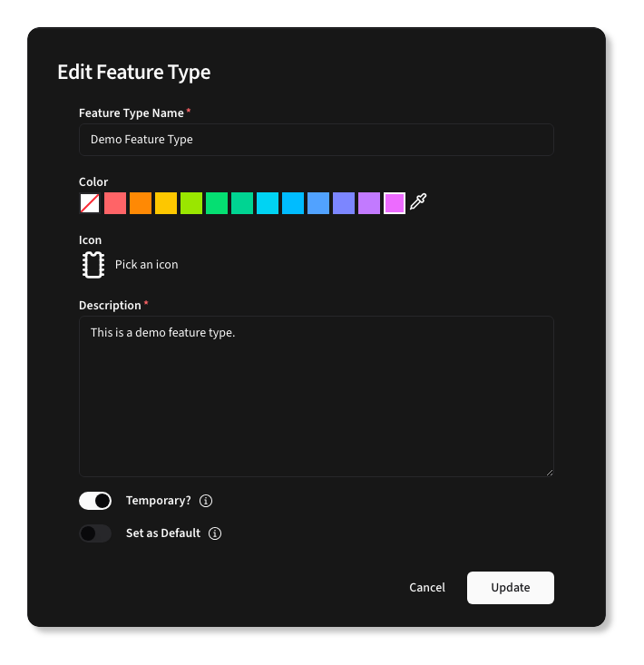Screen dimensions: 644x665
Task: Click the info icon beside Temporary?
Action: pyautogui.click(x=206, y=501)
